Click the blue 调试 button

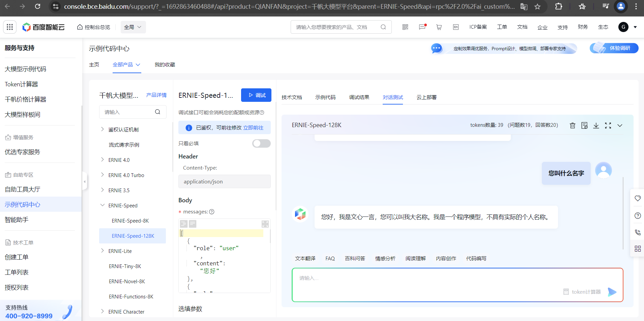tap(256, 95)
